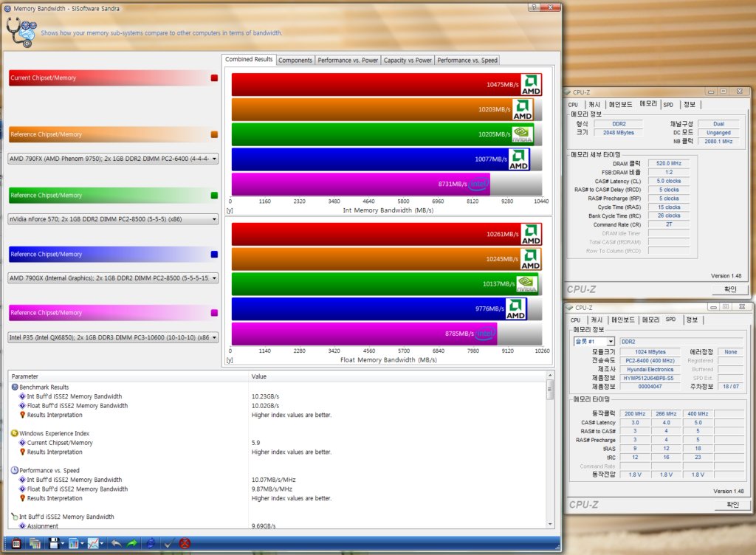Click the 9.87MB/s/MHz value
This screenshot has width=756, height=555.
[272, 489]
